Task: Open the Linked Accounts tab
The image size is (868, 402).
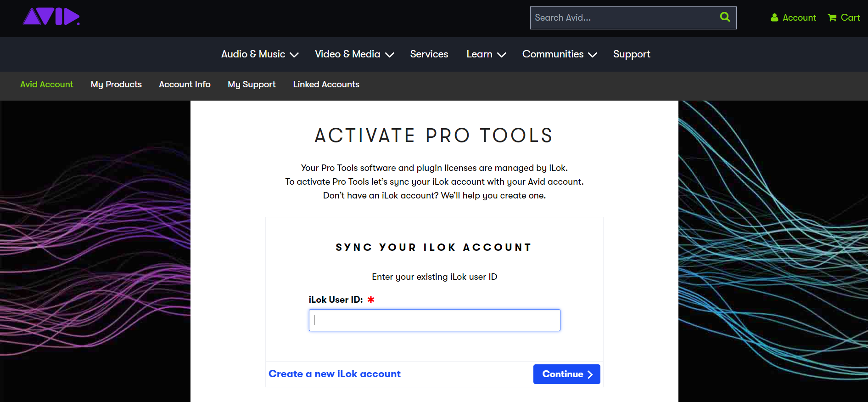Action: [326, 85]
